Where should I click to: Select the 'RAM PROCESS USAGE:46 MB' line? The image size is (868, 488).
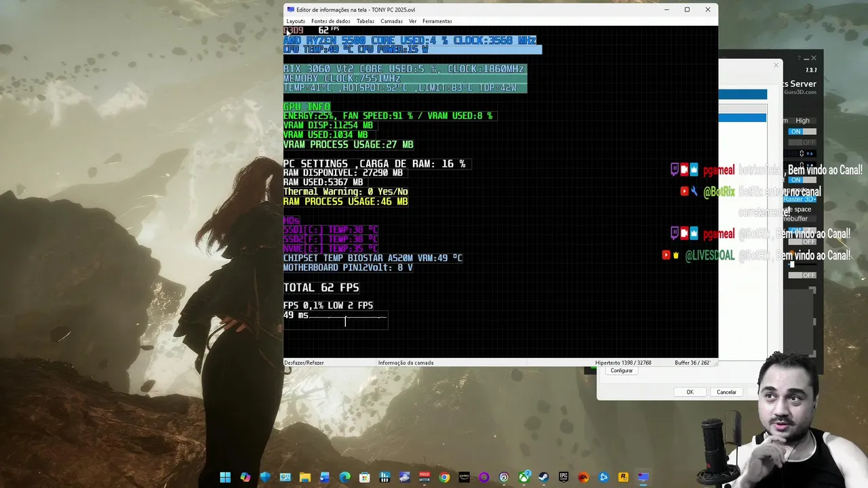pyautogui.click(x=346, y=201)
